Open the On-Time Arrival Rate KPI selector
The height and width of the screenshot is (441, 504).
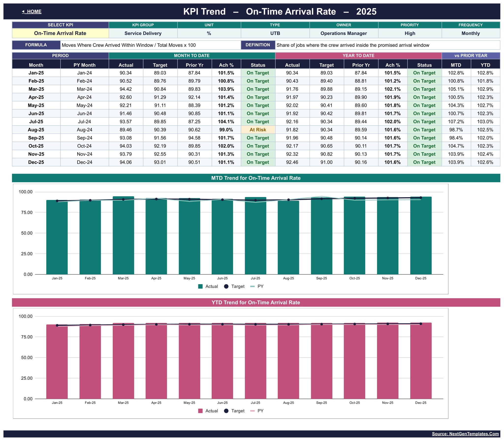[60, 33]
